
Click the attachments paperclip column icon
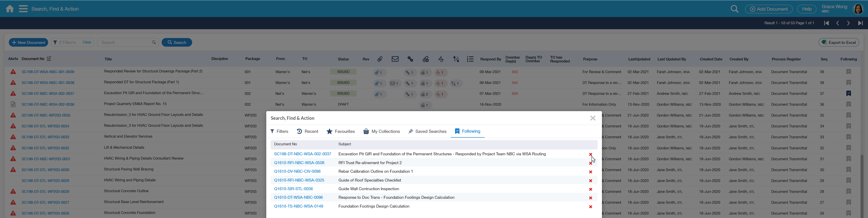pyautogui.click(x=380, y=59)
